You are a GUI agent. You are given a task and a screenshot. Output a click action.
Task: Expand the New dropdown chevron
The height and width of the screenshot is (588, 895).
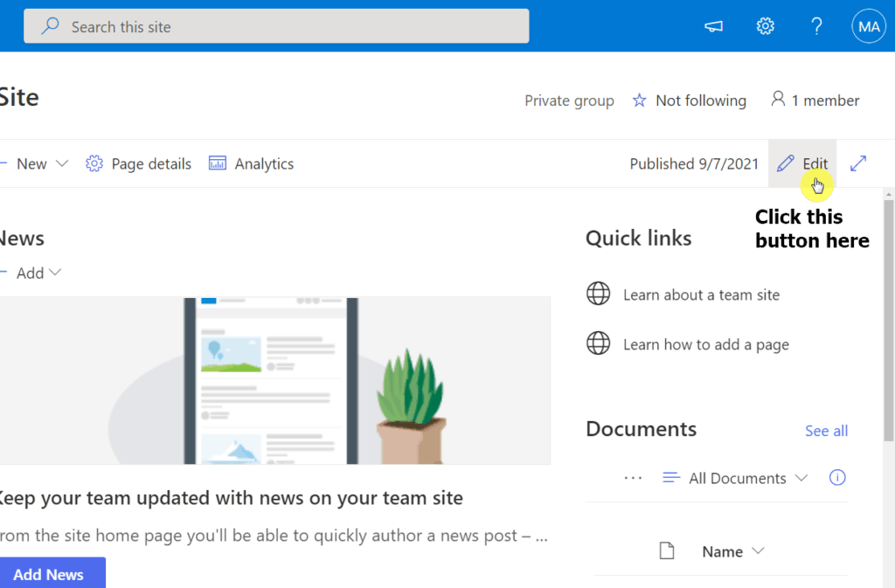(62, 164)
